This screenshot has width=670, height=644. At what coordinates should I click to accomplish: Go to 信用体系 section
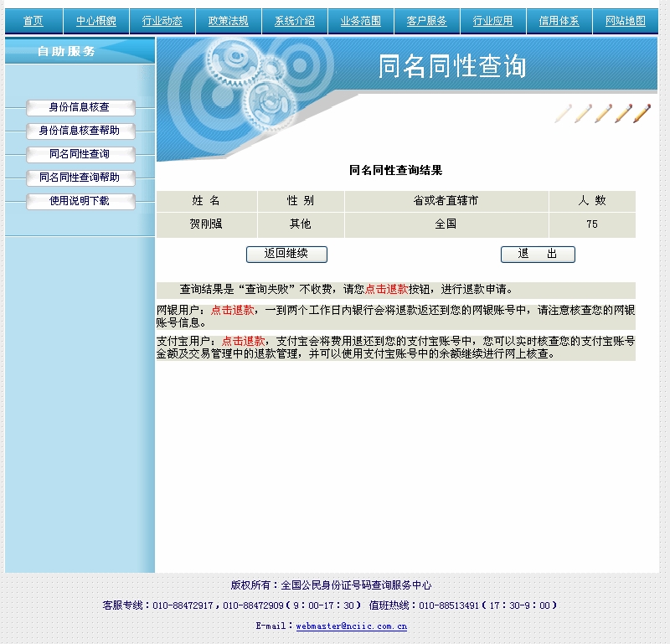[559, 20]
